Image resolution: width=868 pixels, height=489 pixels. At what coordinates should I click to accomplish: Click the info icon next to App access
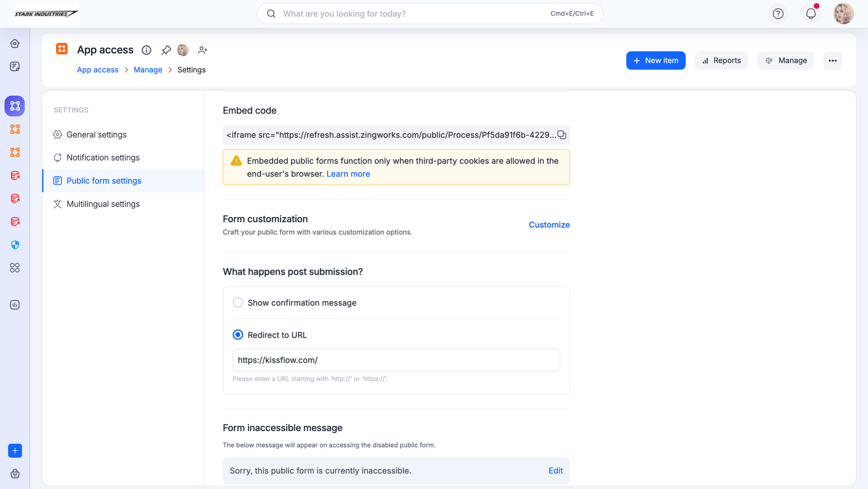(146, 50)
